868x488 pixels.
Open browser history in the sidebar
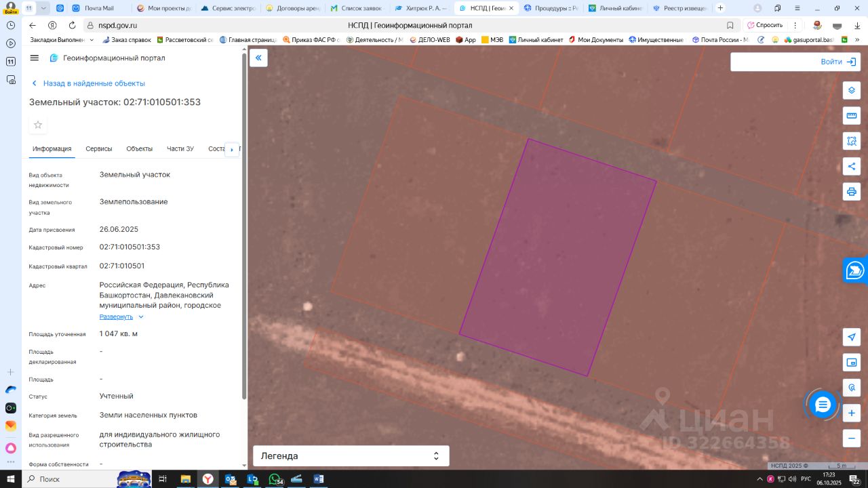(11, 25)
